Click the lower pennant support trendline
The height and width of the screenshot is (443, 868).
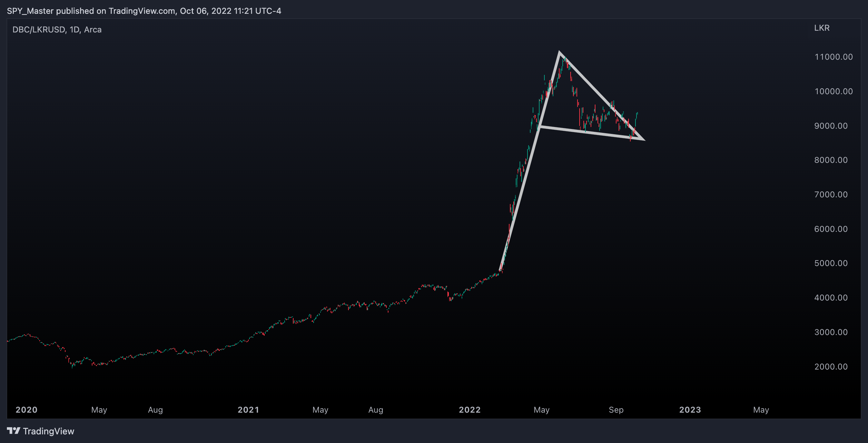pos(592,133)
